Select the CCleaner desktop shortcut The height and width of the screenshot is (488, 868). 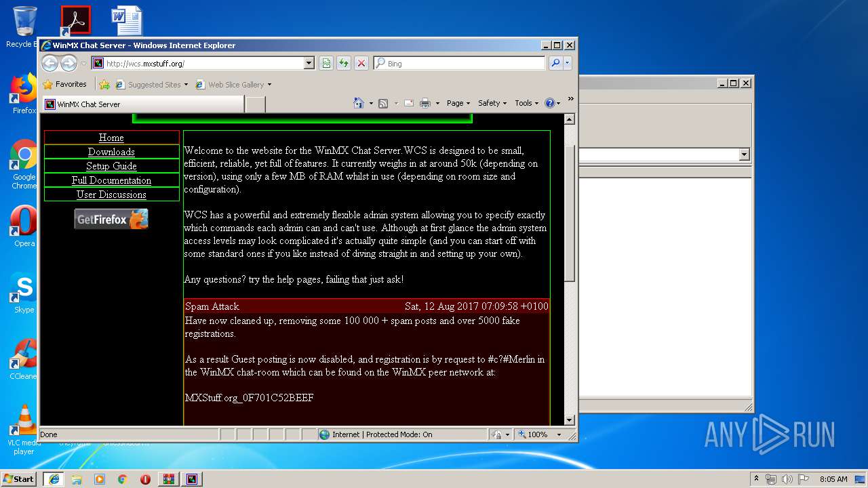(24, 360)
